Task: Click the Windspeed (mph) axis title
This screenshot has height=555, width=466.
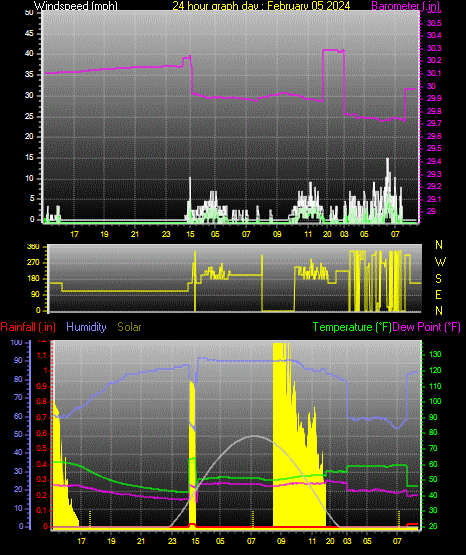Action: pos(76,6)
